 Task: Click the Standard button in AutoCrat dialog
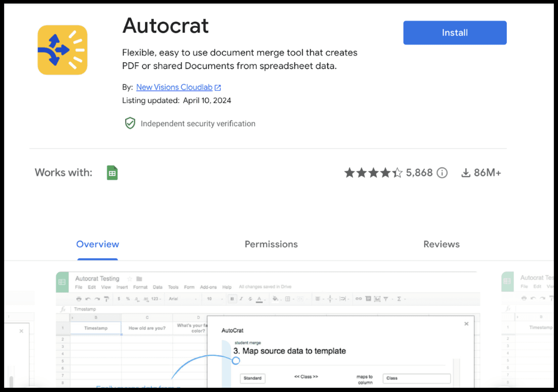point(253,378)
